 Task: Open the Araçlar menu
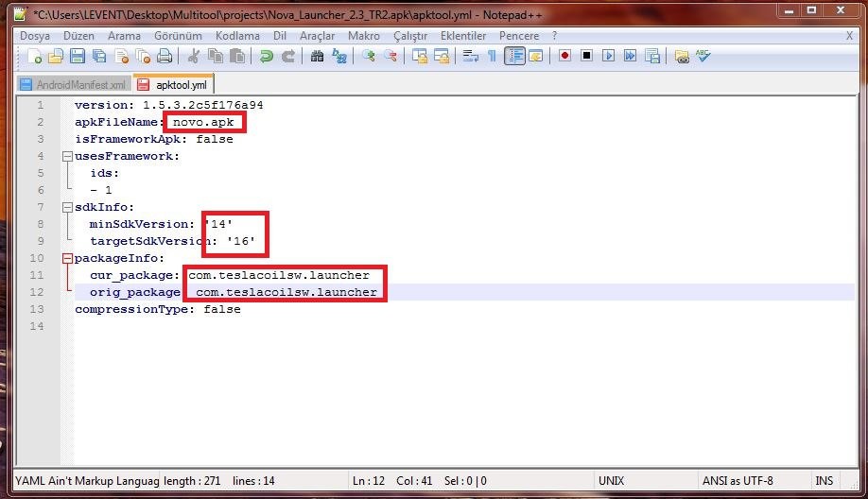point(317,36)
